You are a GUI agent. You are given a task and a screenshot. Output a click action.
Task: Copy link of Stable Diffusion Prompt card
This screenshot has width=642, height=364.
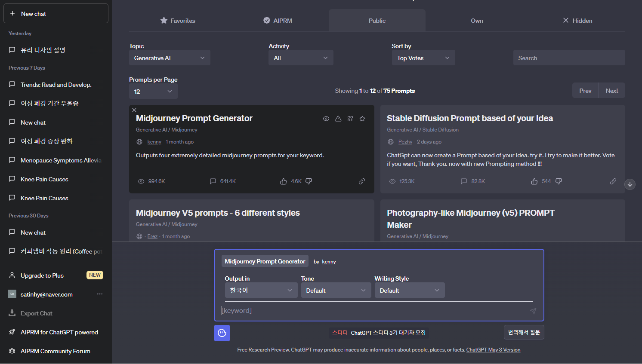point(613,181)
